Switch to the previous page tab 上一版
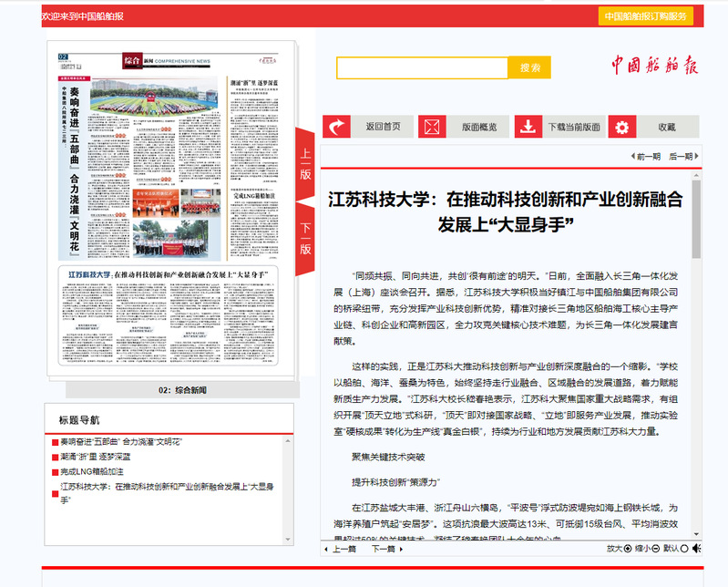 click(305, 164)
